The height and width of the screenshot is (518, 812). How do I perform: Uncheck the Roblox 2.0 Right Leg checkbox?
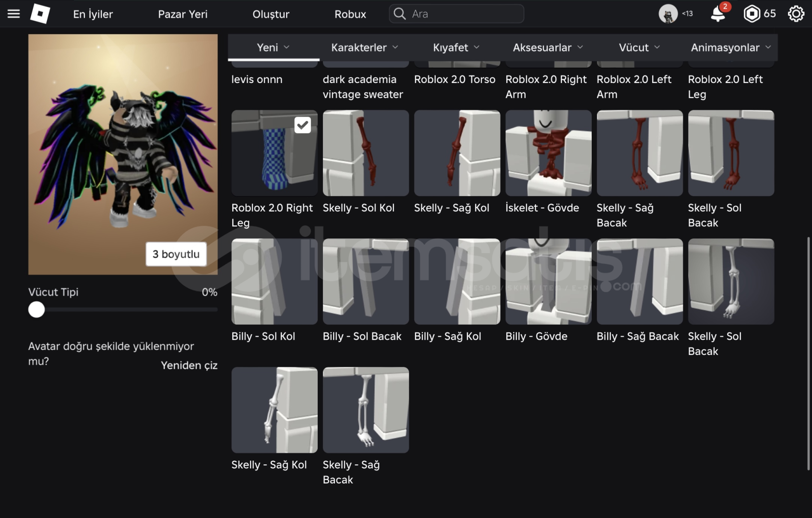point(302,125)
